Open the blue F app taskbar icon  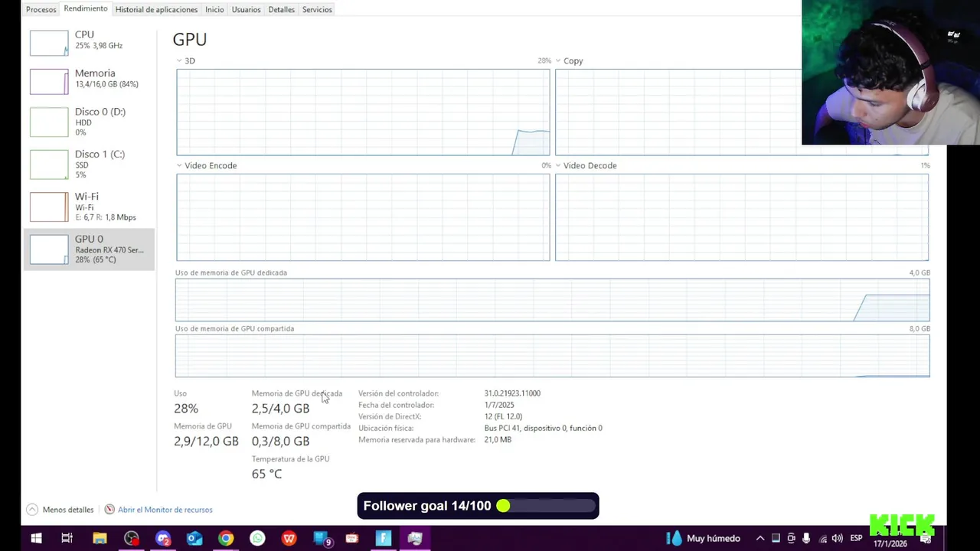(x=384, y=539)
